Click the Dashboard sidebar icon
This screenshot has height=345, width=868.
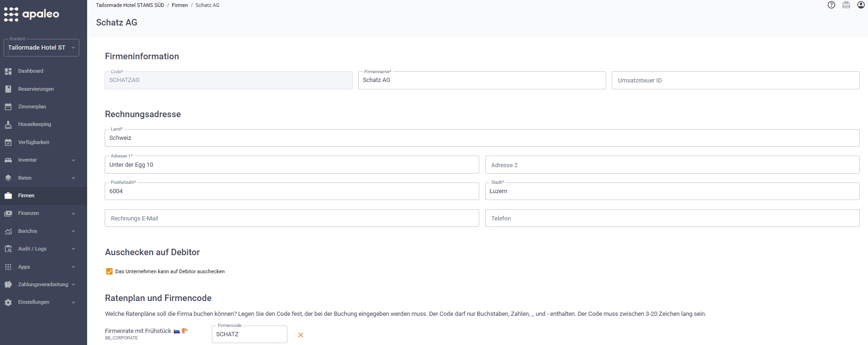8,71
